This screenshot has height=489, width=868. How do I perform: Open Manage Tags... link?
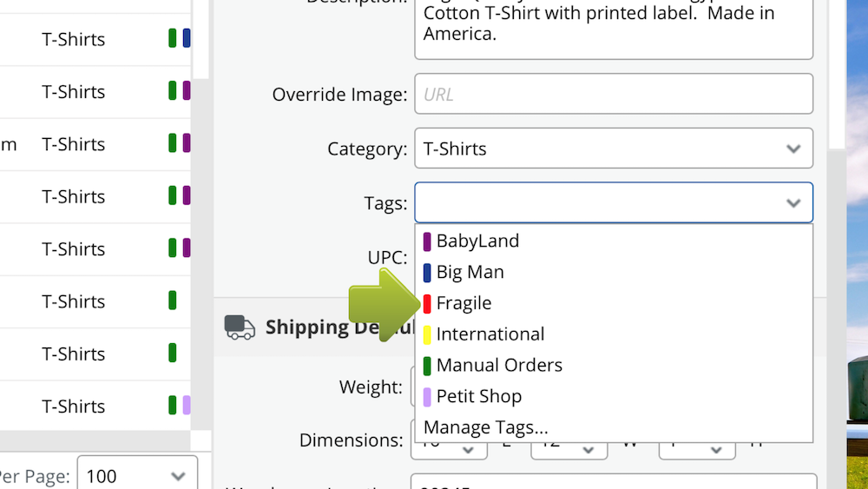click(485, 427)
